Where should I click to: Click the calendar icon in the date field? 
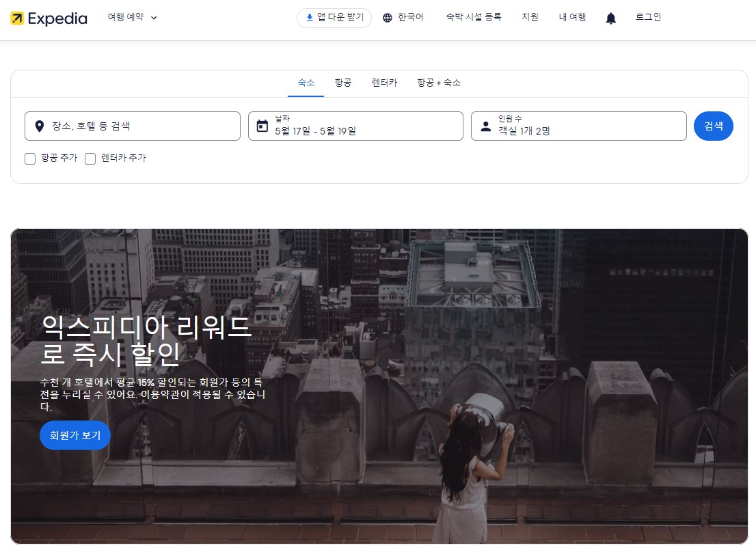[x=263, y=126]
